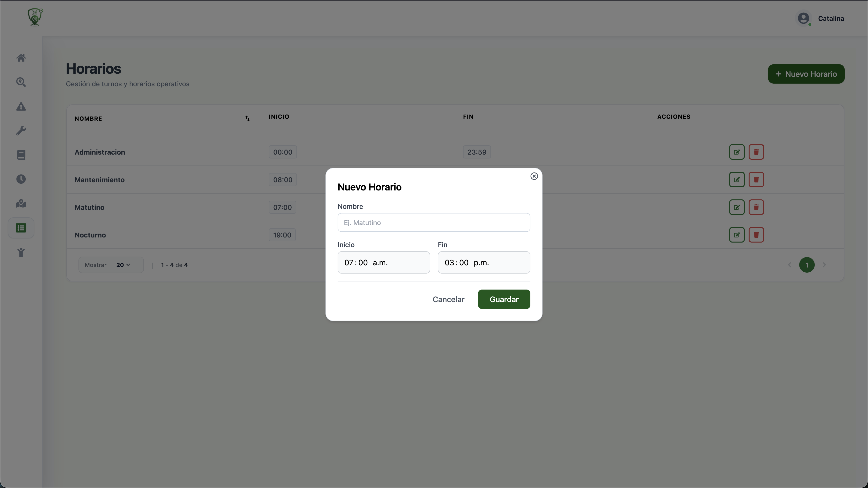Sort table by Nombre column arrows
This screenshot has height=488, width=868.
tap(247, 119)
